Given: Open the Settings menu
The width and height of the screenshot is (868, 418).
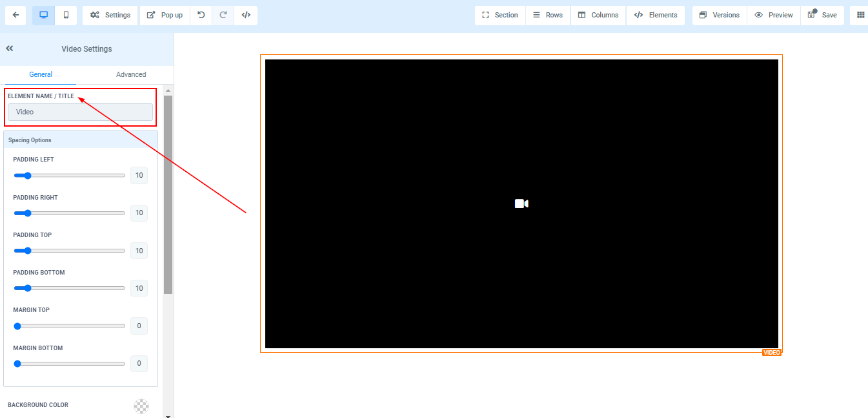Looking at the screenshot, I should click(x=110, y=15).
